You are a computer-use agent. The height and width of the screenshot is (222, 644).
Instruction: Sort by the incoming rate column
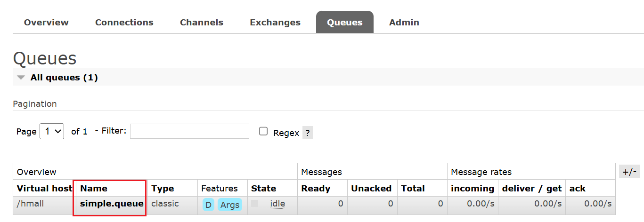point(473,189)
